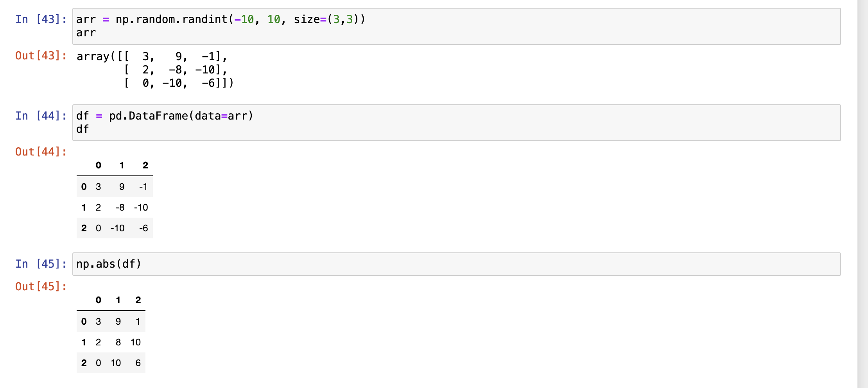Click row index 1 in Out[45] table
Viewport: 868px width, 388px height.
[x=84, y=342]
